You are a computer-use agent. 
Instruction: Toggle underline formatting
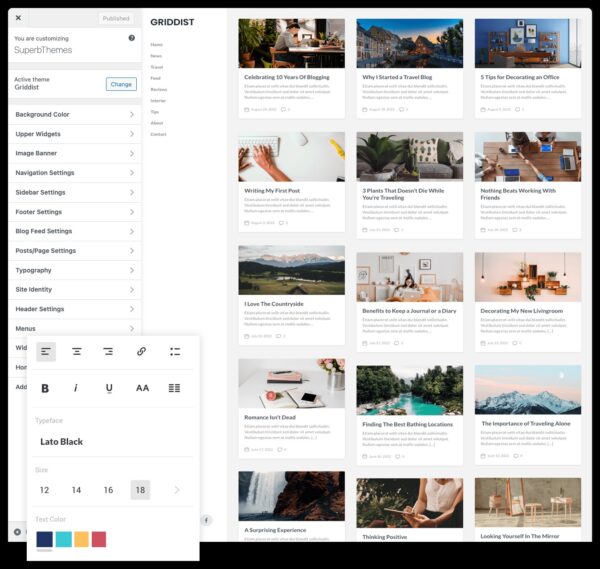109,388
